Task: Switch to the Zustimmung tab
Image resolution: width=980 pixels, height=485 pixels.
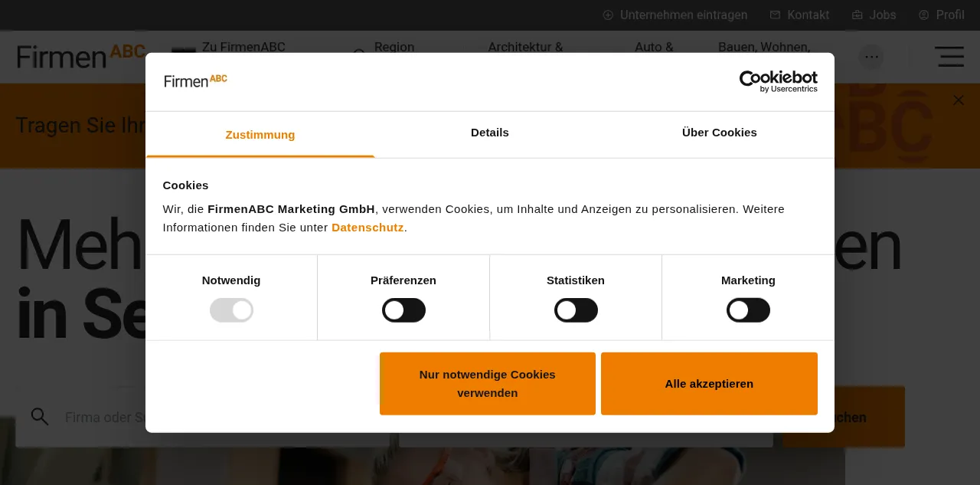Action: pyautogui.click(x=260, y=135)
